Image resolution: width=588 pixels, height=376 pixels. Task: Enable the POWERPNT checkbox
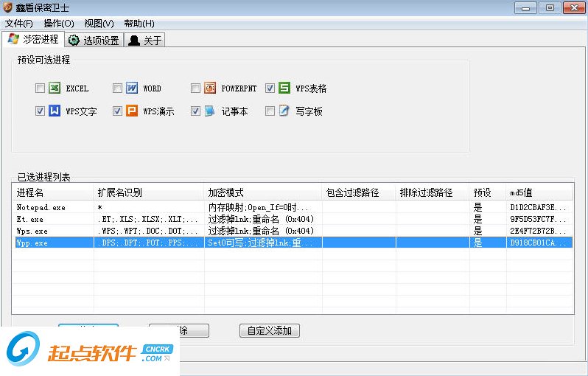click(195, 88)
